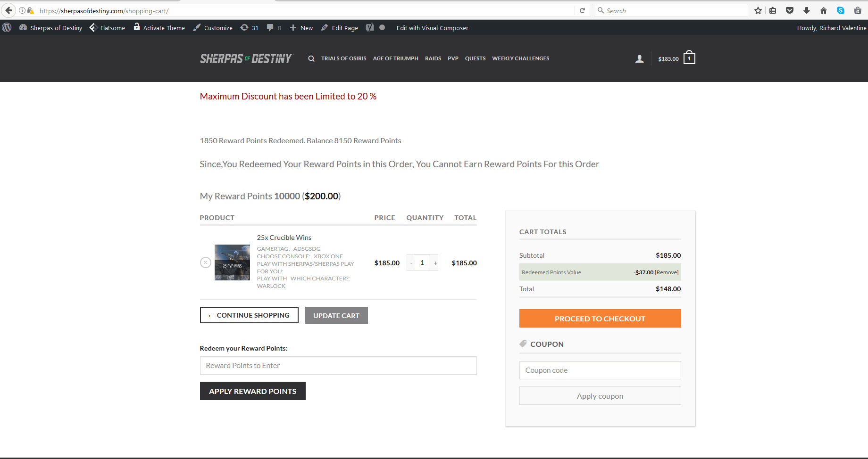Open the updates counter showing 31
Screen dimensions: 868x459
tap(250, 28)
